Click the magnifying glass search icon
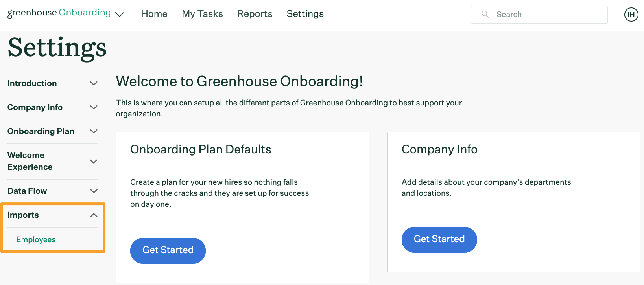 tap(485, 14)
